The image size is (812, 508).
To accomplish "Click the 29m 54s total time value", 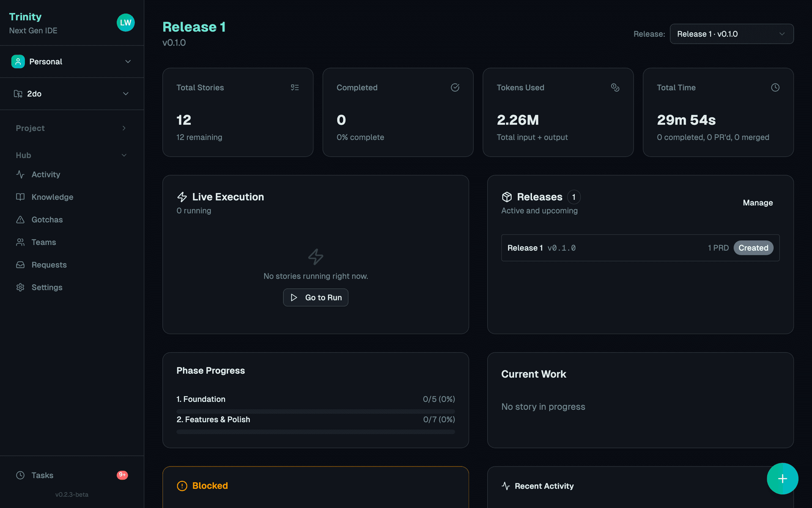I will tap(686, 120).
